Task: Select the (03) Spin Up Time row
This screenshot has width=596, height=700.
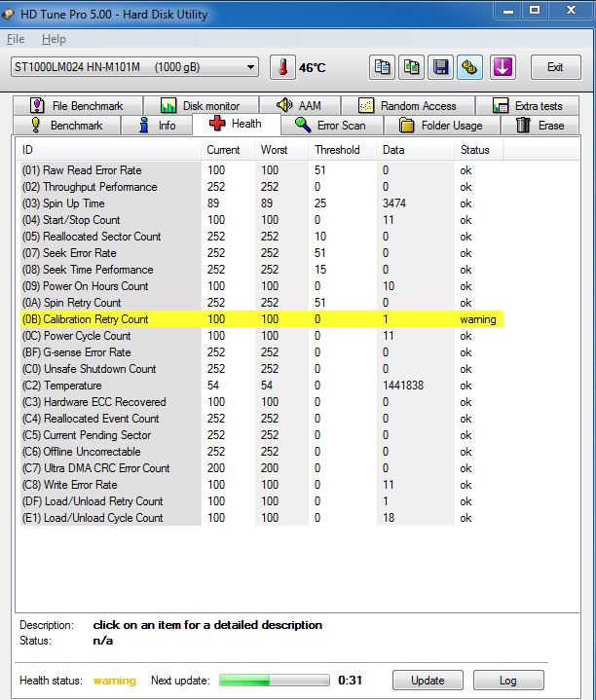Action: click(x=262, y=203)
